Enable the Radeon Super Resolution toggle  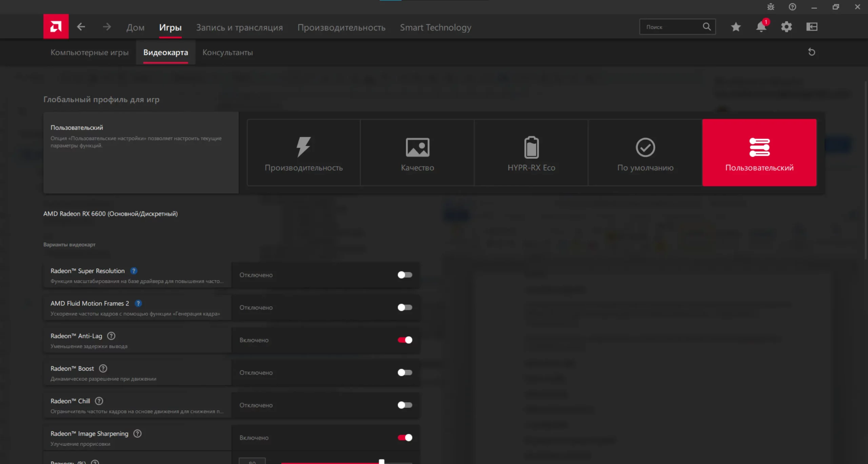pyautogui.click(x=405, y=275)
